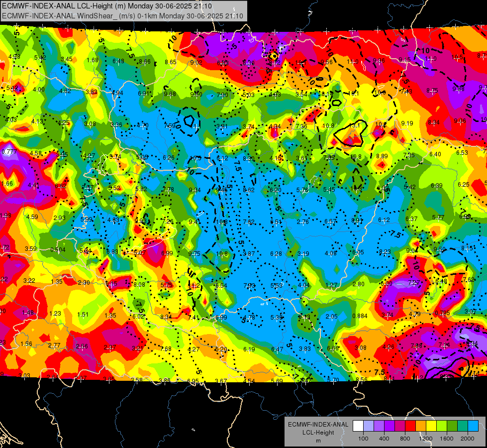Click the 2.76 wind shear value

[x=303, y=222]
